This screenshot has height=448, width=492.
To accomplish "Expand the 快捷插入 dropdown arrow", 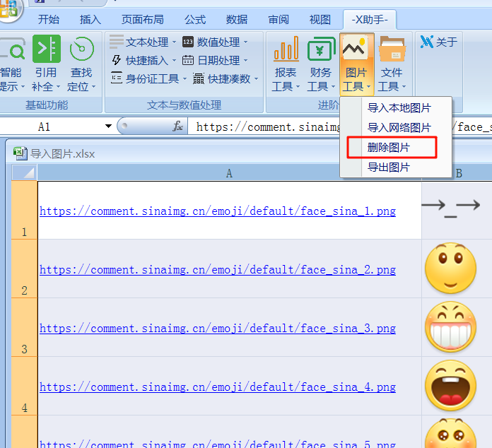I will click(174, 60).
